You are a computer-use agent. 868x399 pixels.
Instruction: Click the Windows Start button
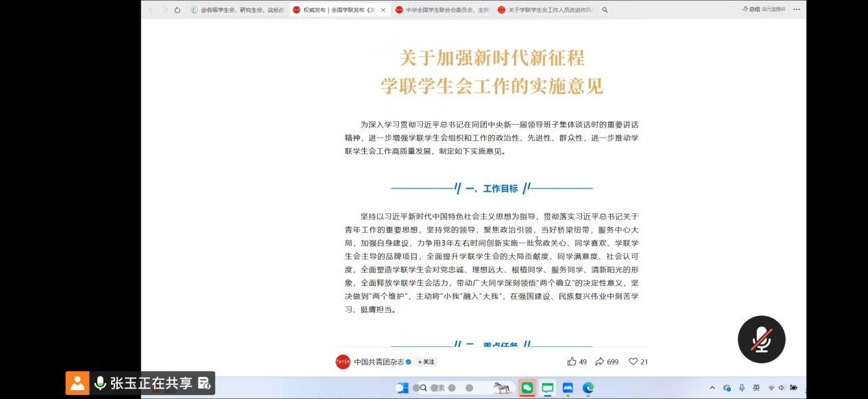(402, 388)
